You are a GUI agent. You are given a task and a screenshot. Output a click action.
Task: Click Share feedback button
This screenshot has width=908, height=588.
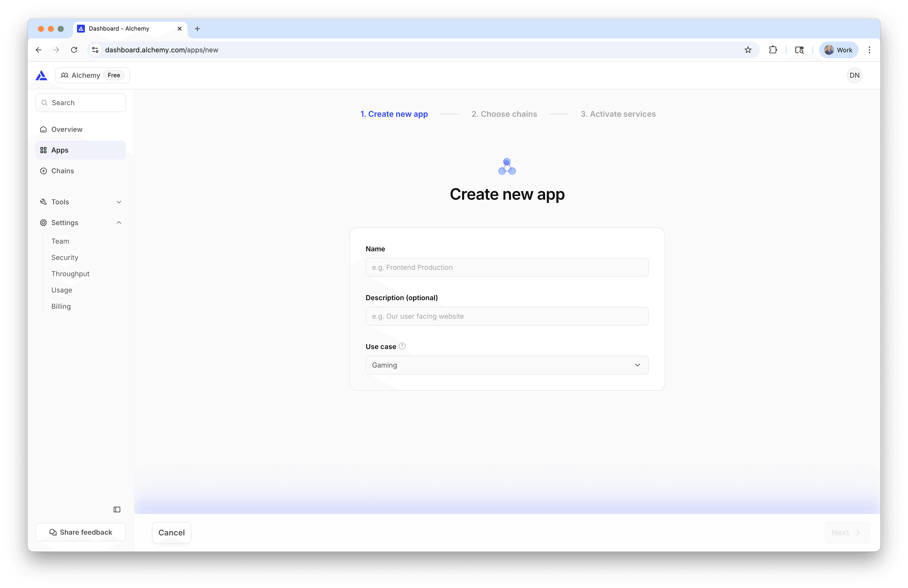click(x=80, y=532)
